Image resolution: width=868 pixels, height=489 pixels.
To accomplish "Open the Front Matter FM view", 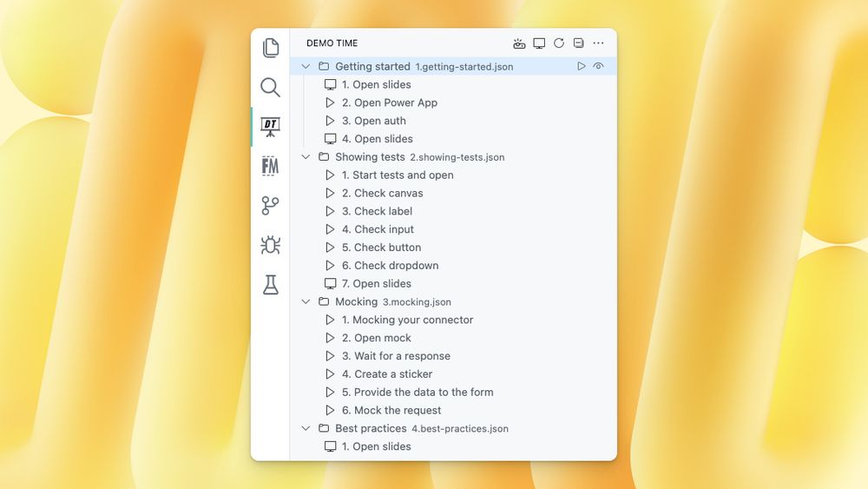I will pos(270,166).
